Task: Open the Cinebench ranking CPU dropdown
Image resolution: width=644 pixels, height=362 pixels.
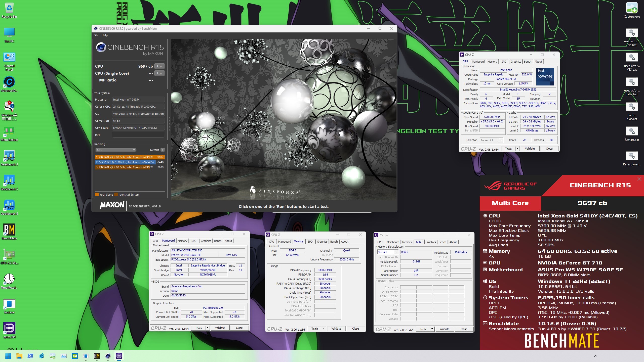Action: pos(116,150)
